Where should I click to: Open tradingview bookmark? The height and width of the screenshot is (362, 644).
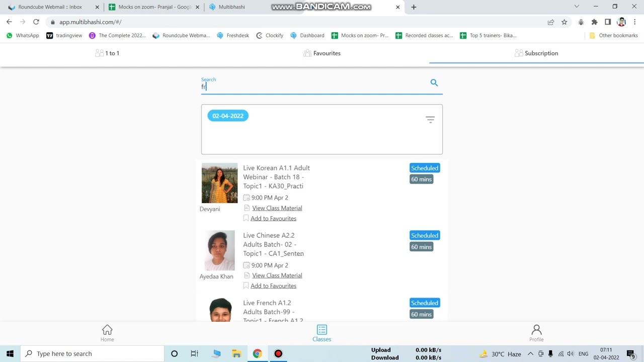[x=64, y=36]
